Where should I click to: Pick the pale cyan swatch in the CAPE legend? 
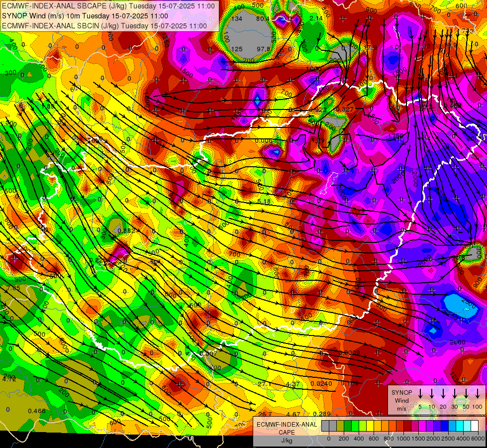tap(467, 426)
